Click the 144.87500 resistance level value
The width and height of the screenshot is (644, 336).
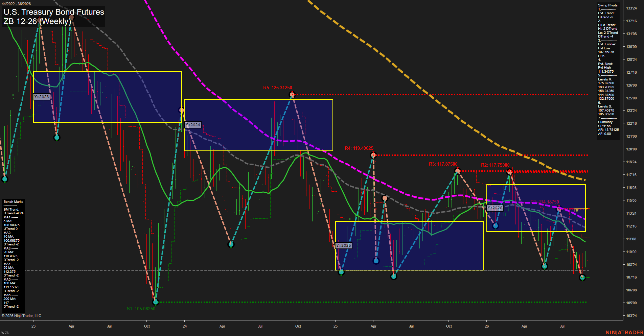click(x=606, y=95)
